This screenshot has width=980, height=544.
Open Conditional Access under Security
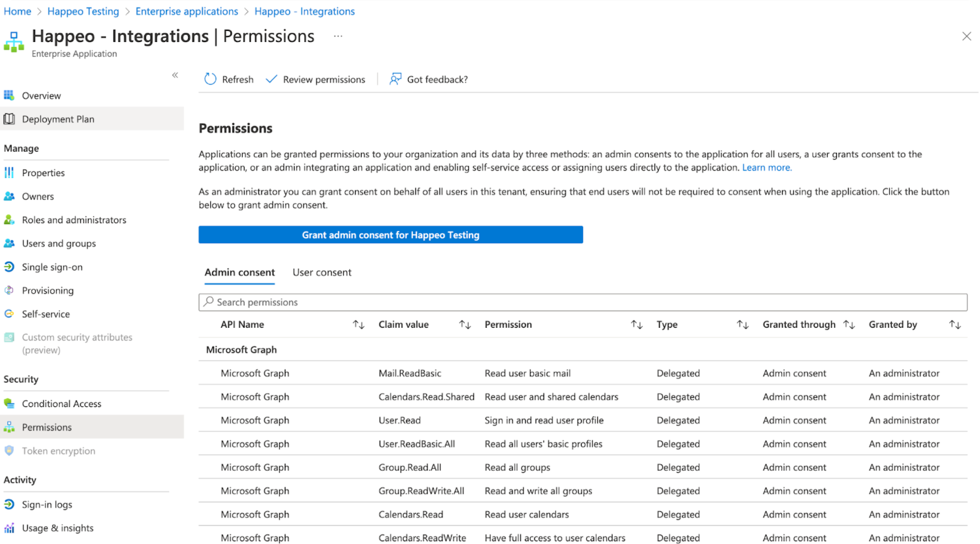click(x=62, y=403)
